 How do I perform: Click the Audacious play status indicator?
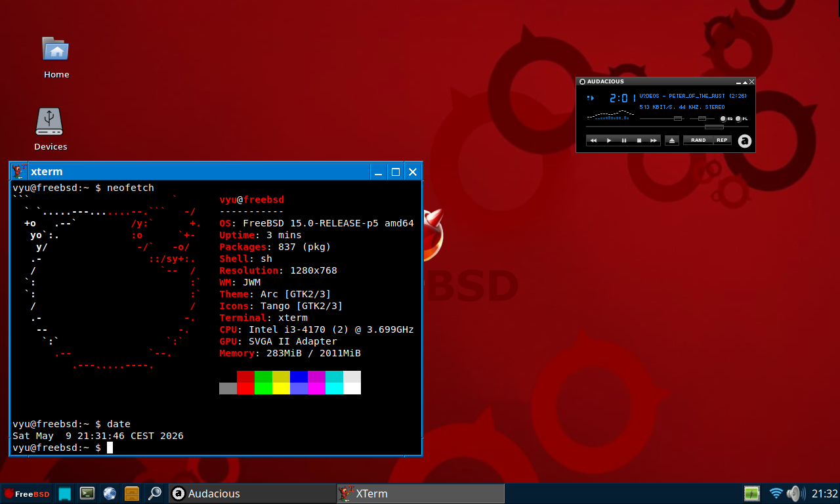[x=591, y=98]
